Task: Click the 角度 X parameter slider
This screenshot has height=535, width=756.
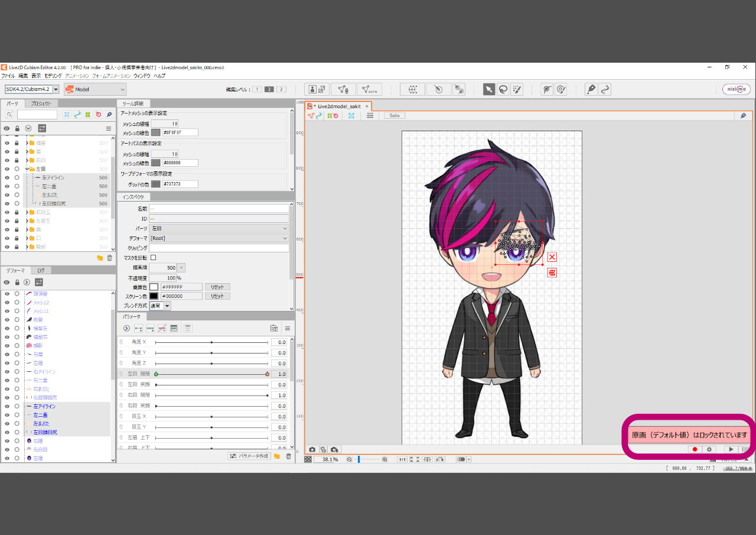Action: [x=211, y=342]
